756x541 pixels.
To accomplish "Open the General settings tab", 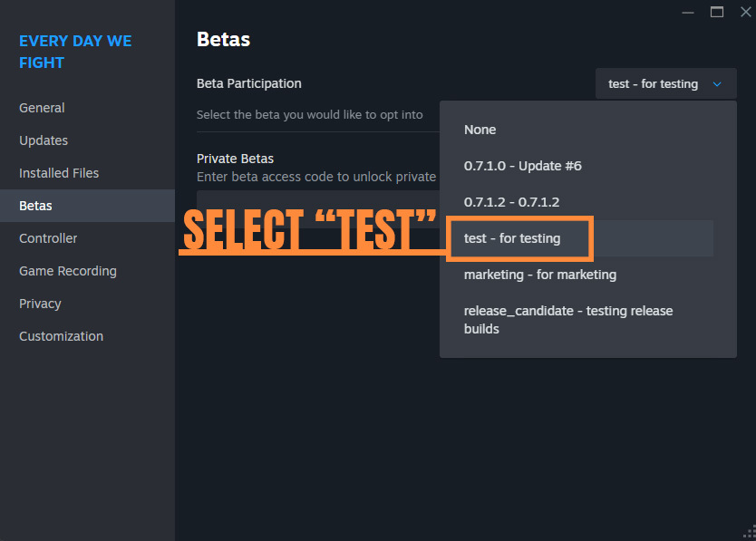I will point(42,108).
